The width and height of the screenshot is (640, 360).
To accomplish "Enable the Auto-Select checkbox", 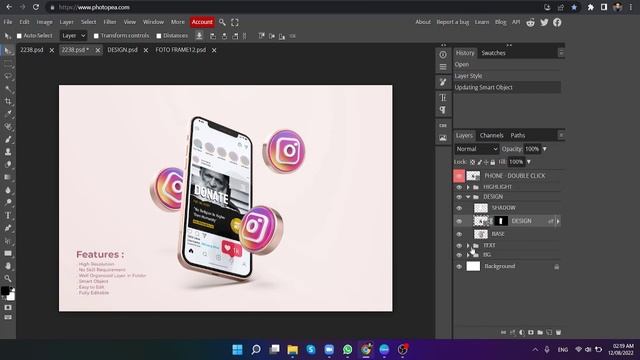I will [x=19, y=36].
